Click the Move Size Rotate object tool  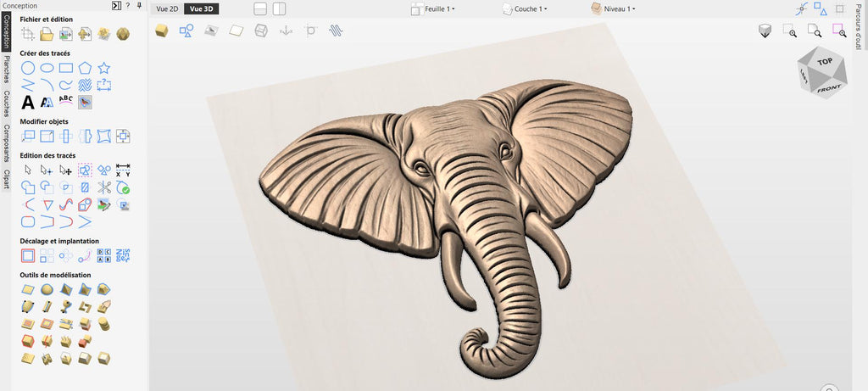pos(28,137)
